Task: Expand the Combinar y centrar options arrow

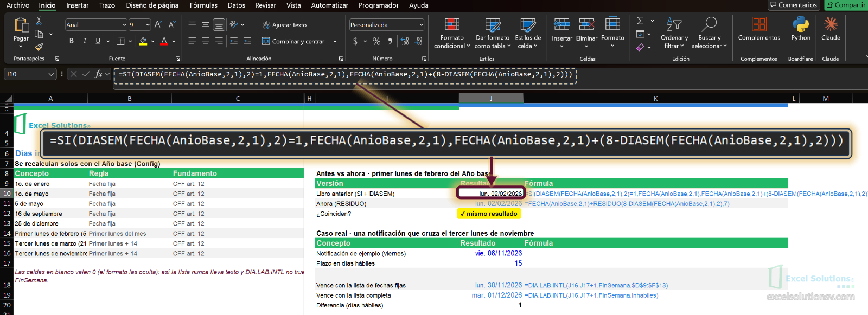Action: point(335,41)
